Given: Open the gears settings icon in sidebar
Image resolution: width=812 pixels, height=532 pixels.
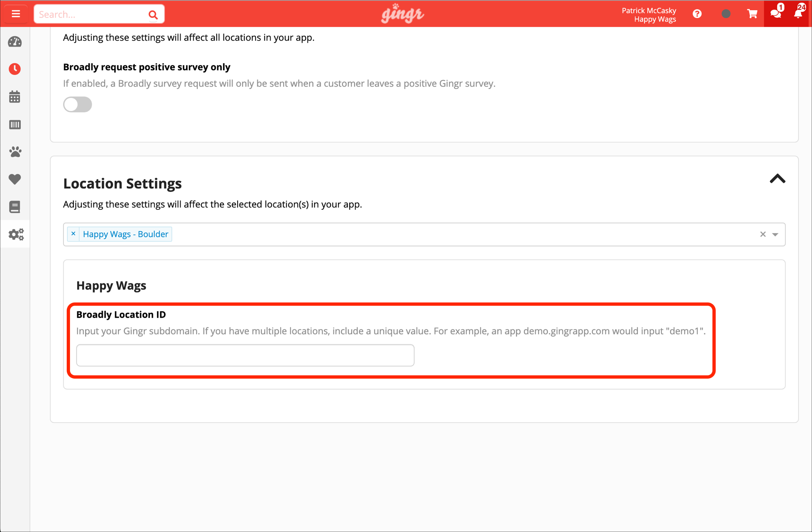Looking at the screenshot, I should [15, 234].
